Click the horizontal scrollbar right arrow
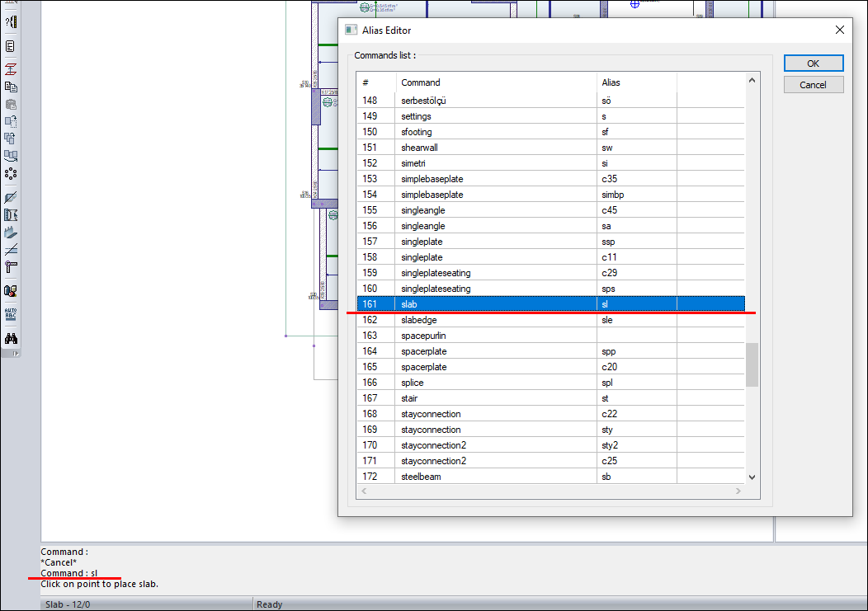Screen dimensions: 868x611 pos(738,491)
